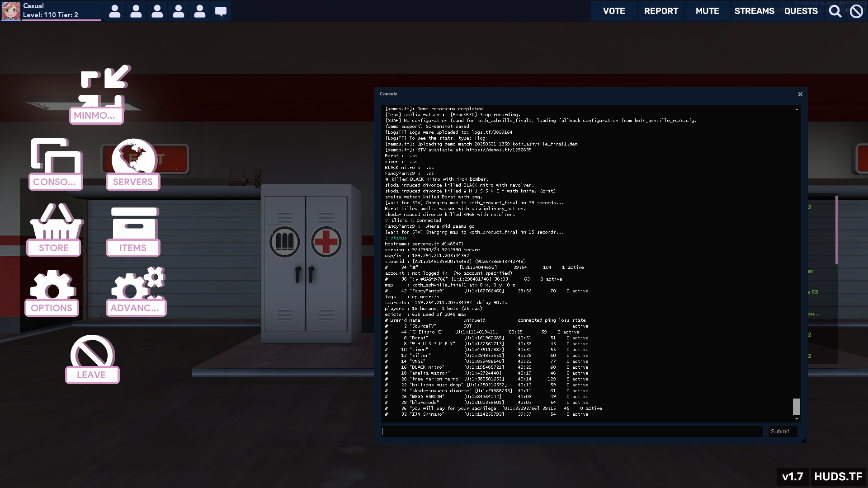Image resolution: width=868 pixels, height=488 pixels.
Task: Open the Store basket icon
Action: [56, 222]
